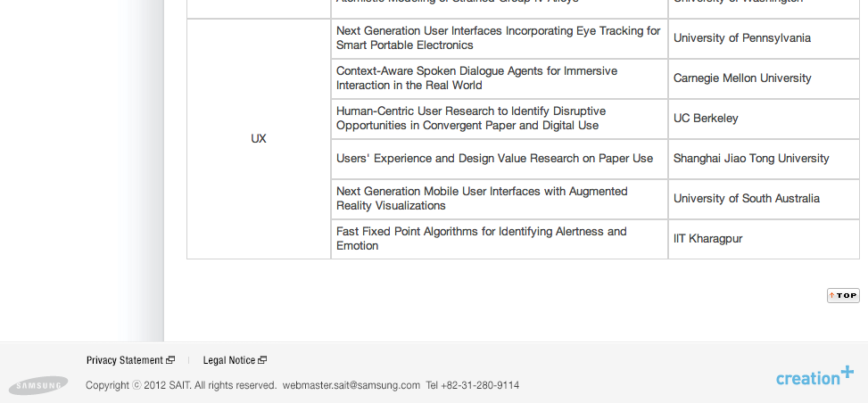Click the UC Berkeley table cell
The height and width of the screenshot is (403, 868).
pyautogui.click(x=764, y=119)
